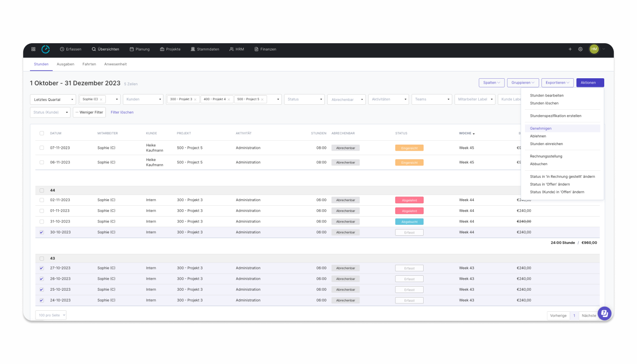Select all rows in week 44 group
Image resolution: width=637 pixels, height=364 pixels.
42,191
